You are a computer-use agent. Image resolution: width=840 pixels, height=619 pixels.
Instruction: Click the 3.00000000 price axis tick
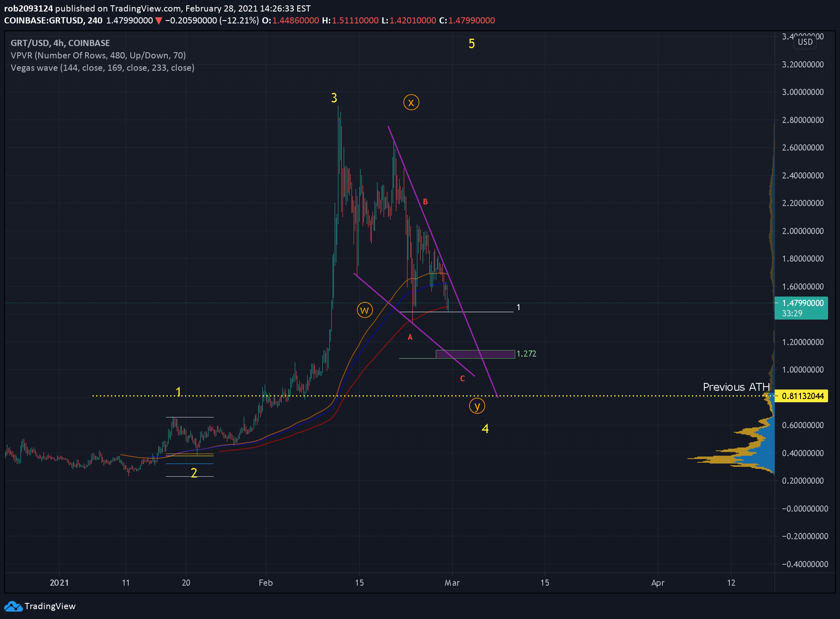tap(803, 92)
